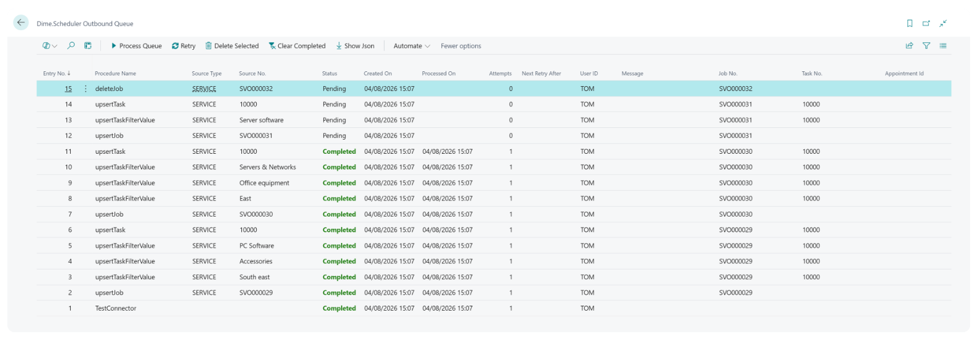Click Fewer options
The height and width of the screenshot is (342, 980).
point(461,46)
